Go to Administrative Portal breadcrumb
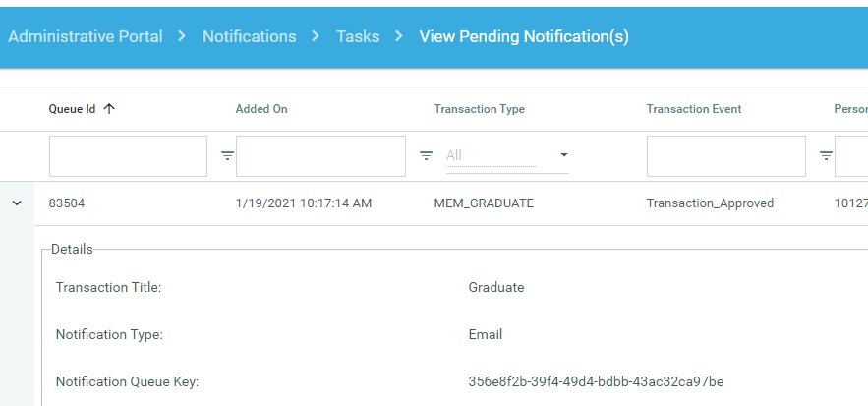 point(86,36)
